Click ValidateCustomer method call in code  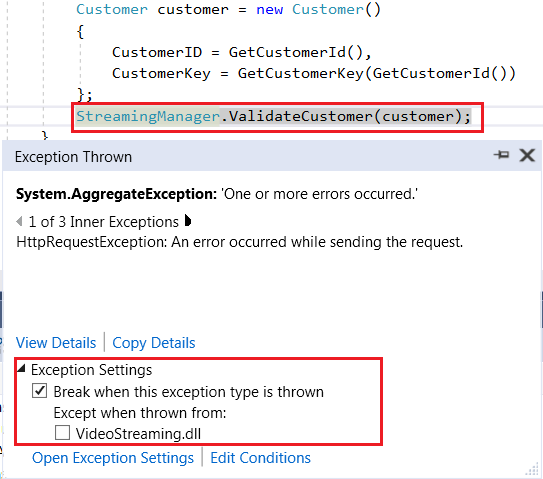tap(300, 116)
